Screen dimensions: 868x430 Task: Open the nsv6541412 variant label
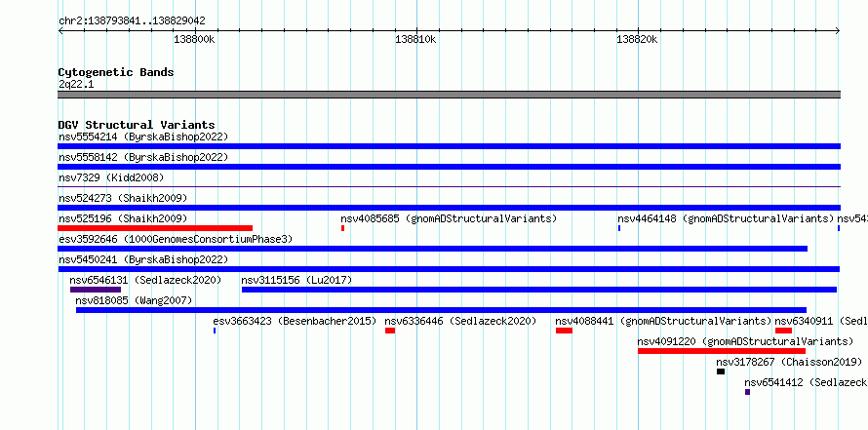click(806, 382)
